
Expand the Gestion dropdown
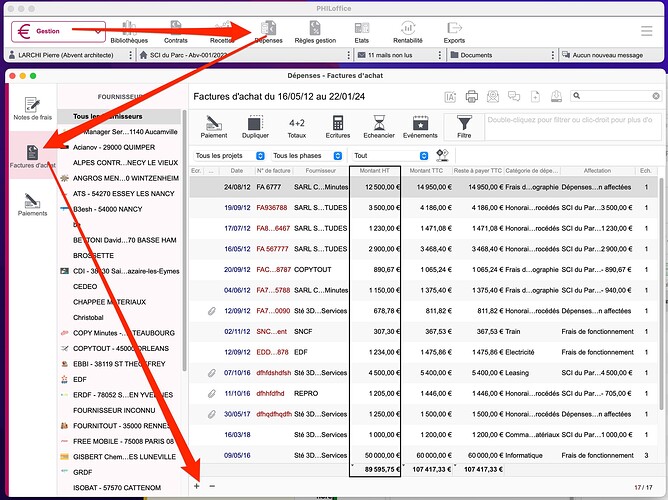click(58, 32)
